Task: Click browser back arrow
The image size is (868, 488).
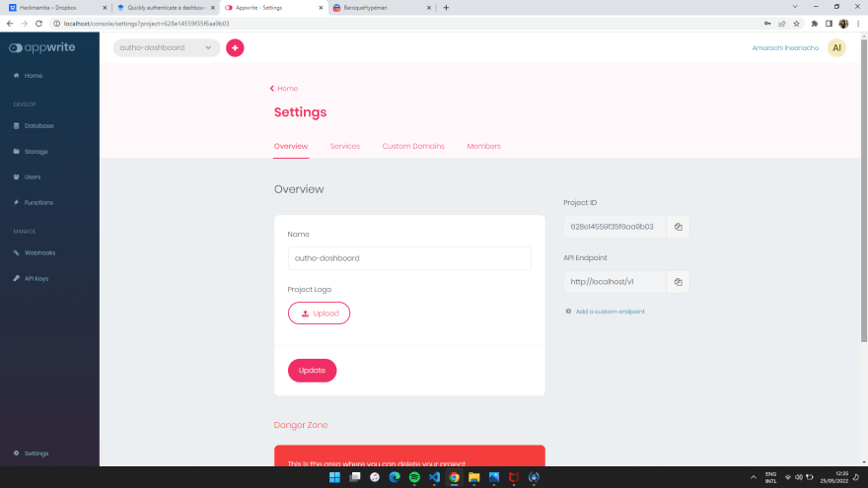Action: (10, 24)
